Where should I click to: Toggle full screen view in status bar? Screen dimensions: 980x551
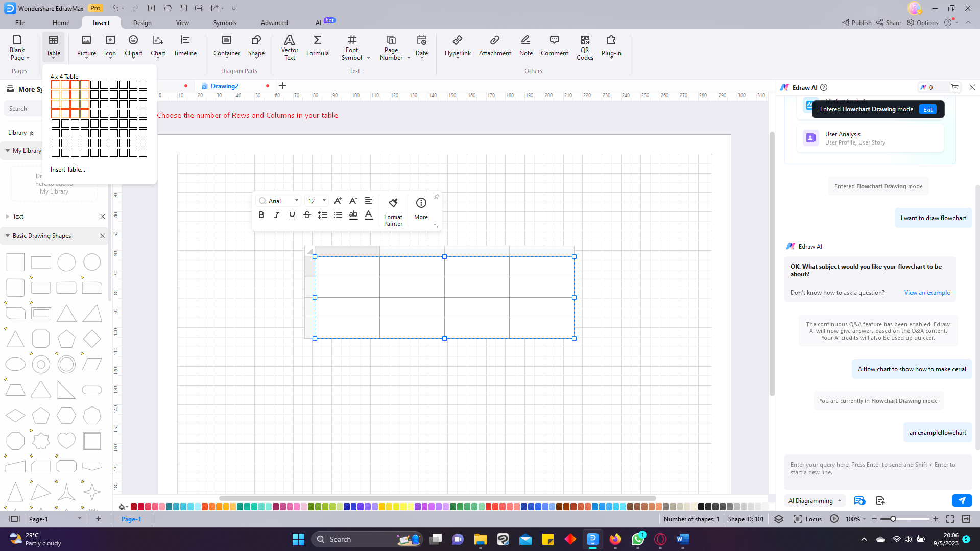[x=950, y=519]
